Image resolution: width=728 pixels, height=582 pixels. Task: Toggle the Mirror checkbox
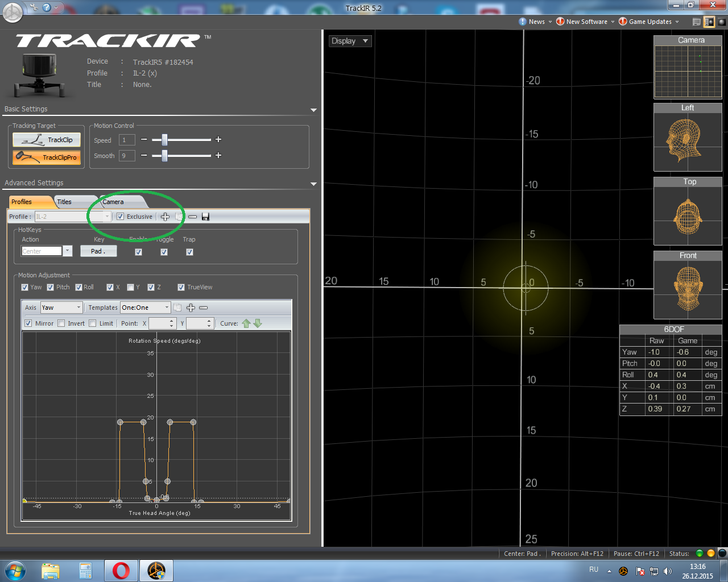pos(28,323)
